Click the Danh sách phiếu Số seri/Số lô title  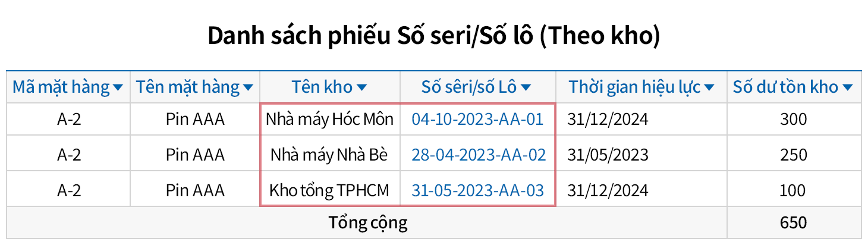(x=434, y=37)
